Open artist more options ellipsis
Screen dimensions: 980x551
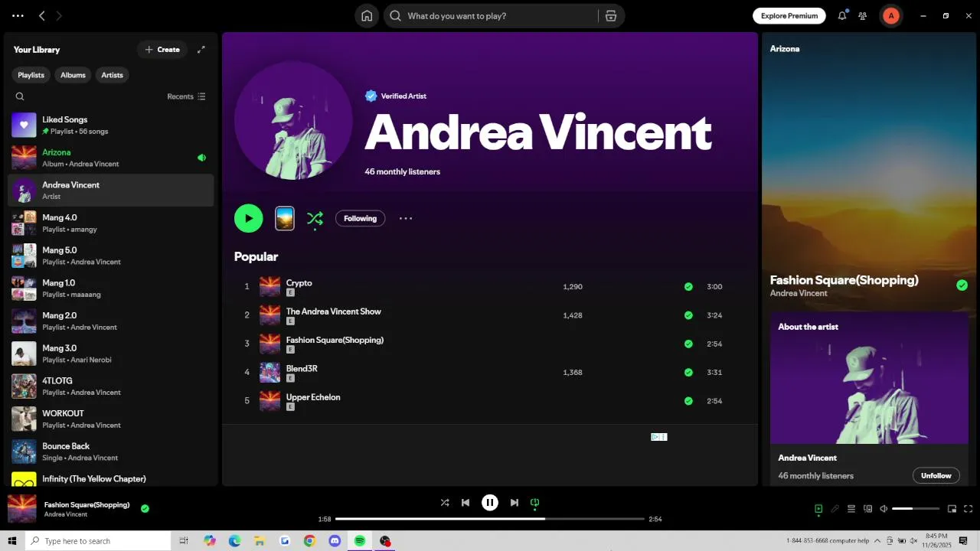point(406,218)
